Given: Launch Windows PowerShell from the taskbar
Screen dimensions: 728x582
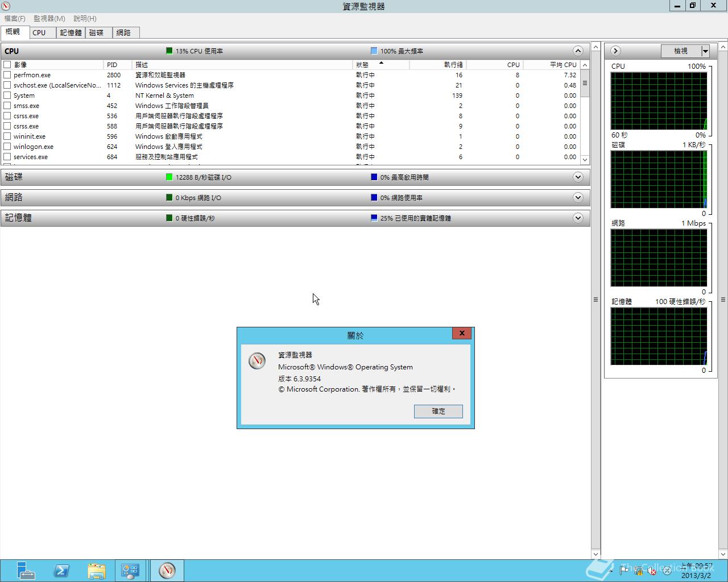Looking at the screenshot, I should [x=61, y=571].
